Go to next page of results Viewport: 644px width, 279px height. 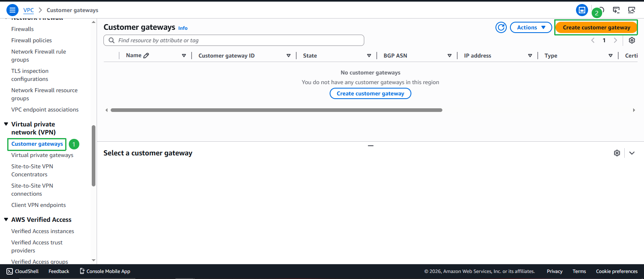[x=615, y=40]
